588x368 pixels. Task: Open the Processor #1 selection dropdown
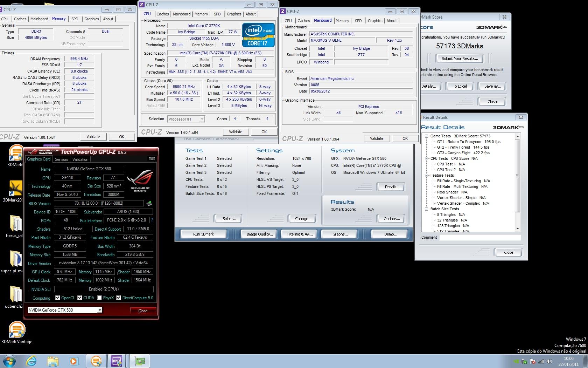tap(202, 119)
